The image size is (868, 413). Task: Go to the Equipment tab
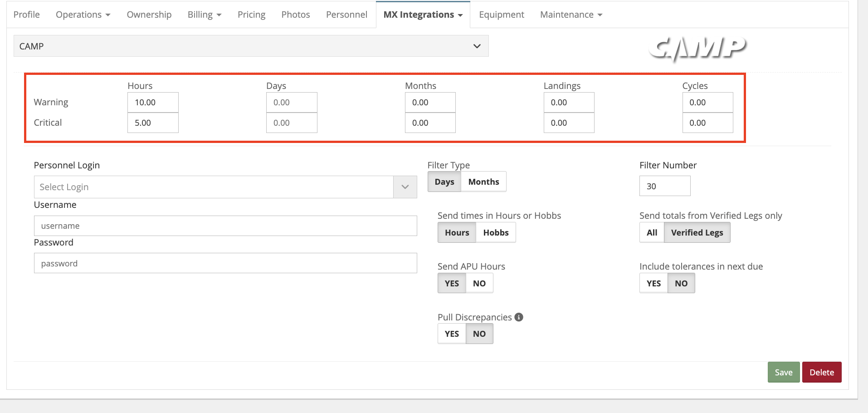point(501,15)
